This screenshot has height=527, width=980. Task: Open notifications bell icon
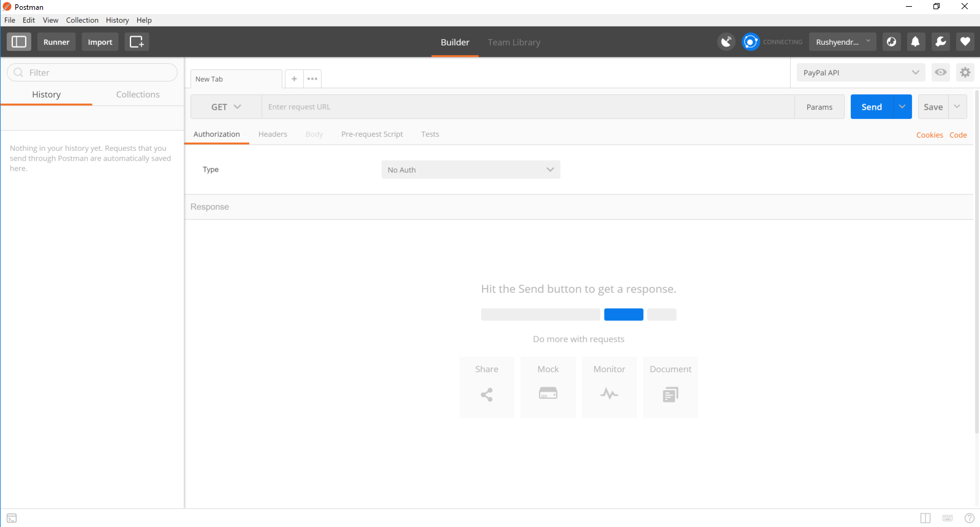[915, 42]
